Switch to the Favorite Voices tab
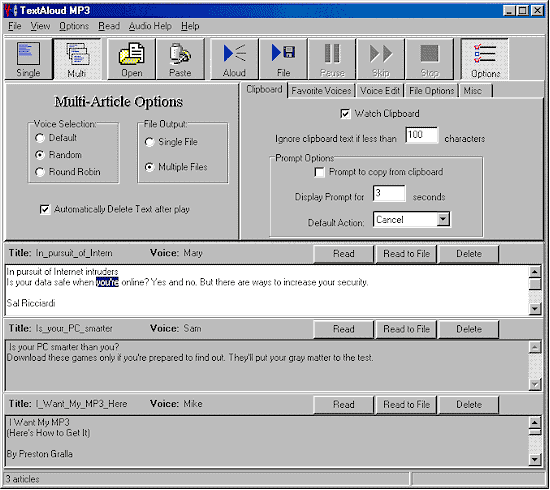Viewport: 550px width, 490px height. (x=321, y=91)
